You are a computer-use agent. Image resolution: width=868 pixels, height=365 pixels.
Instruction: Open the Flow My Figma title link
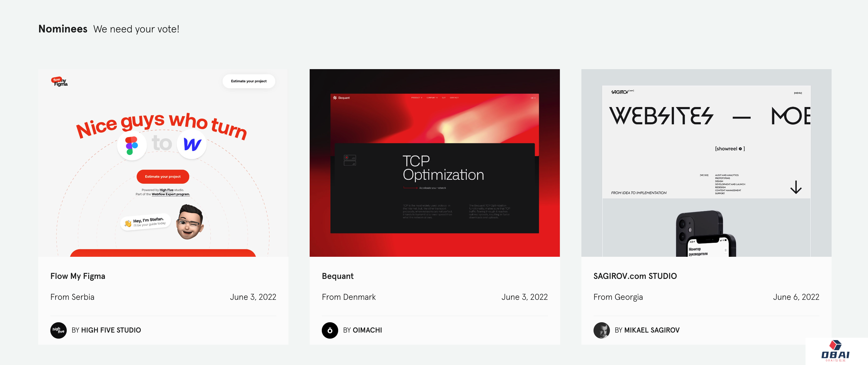pos(78,276)
